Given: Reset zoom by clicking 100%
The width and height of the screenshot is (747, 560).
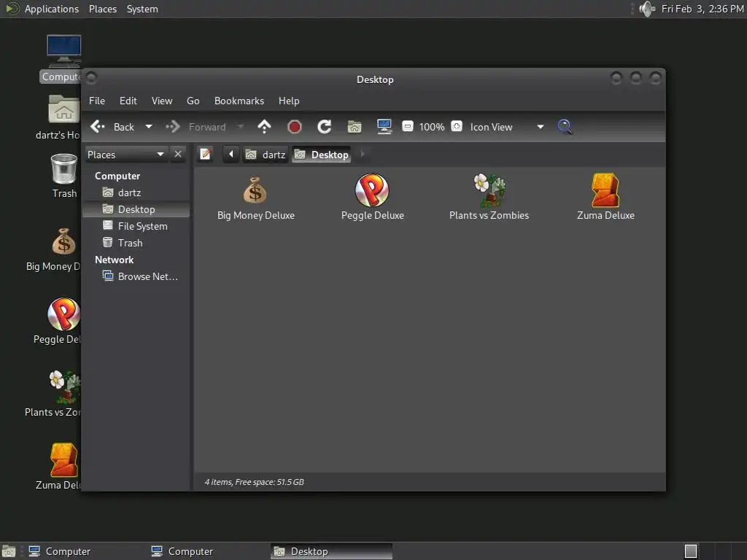Looking at the screenshot, I should [x=432, y=127].
